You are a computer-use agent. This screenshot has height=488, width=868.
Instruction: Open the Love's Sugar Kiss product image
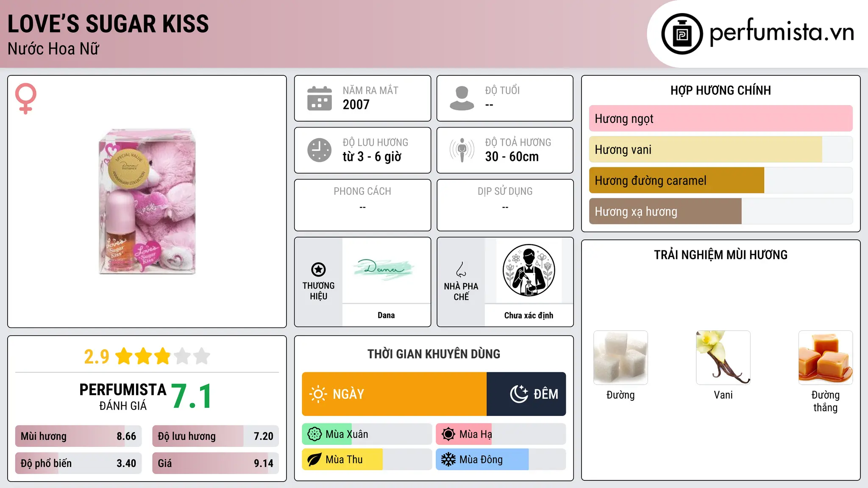(x=147, y=202)
